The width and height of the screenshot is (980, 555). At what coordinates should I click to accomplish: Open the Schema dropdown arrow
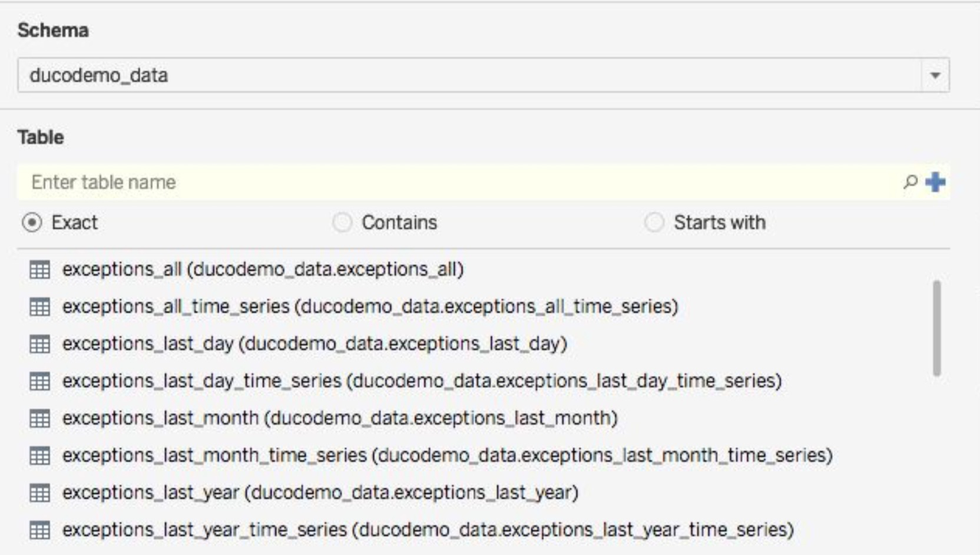pyautogui.click(x=935, y=75)
